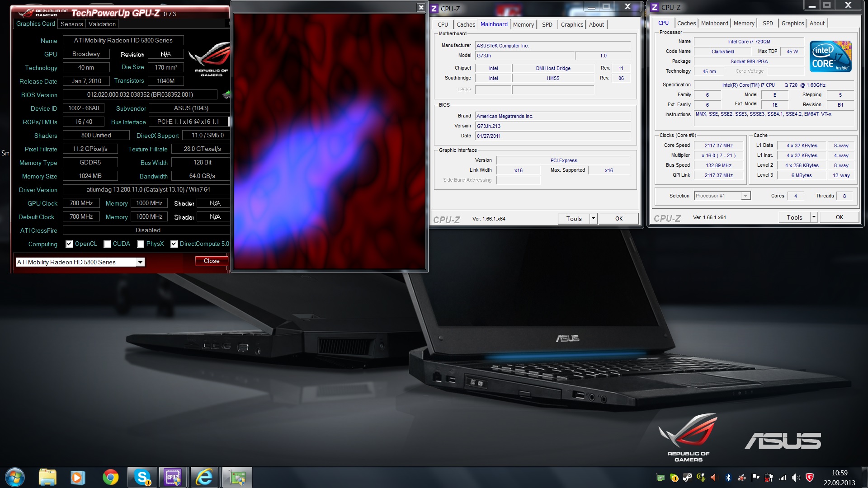Click the Bluetooth tray icon
868x488 pixels.
[728, 478]
